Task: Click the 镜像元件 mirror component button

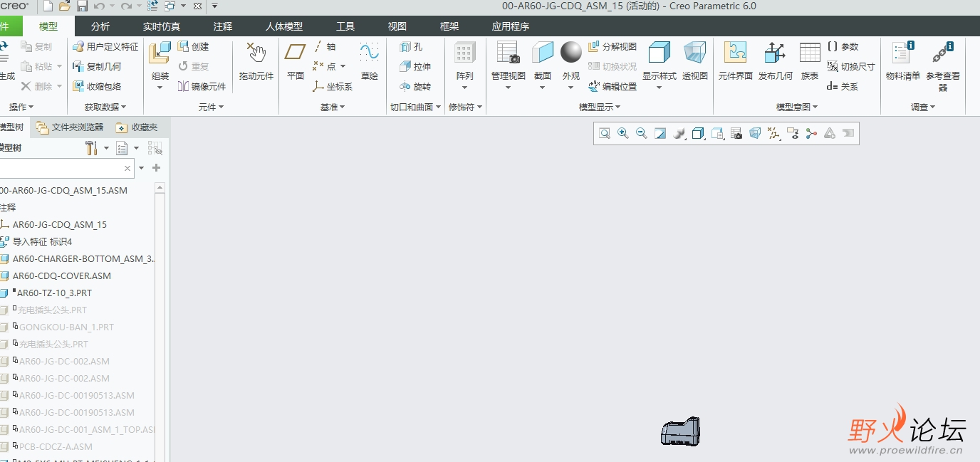Action: (x=202, y=86)
